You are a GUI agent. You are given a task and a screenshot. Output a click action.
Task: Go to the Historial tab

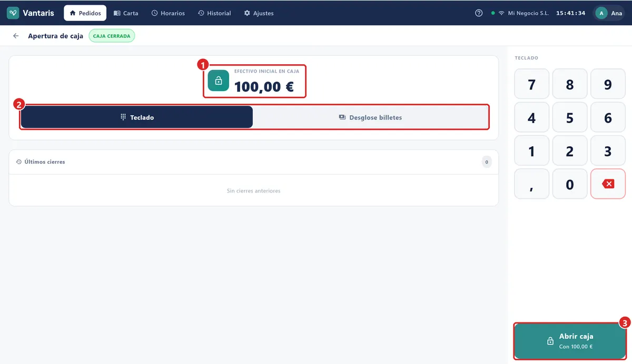[214, 13]
